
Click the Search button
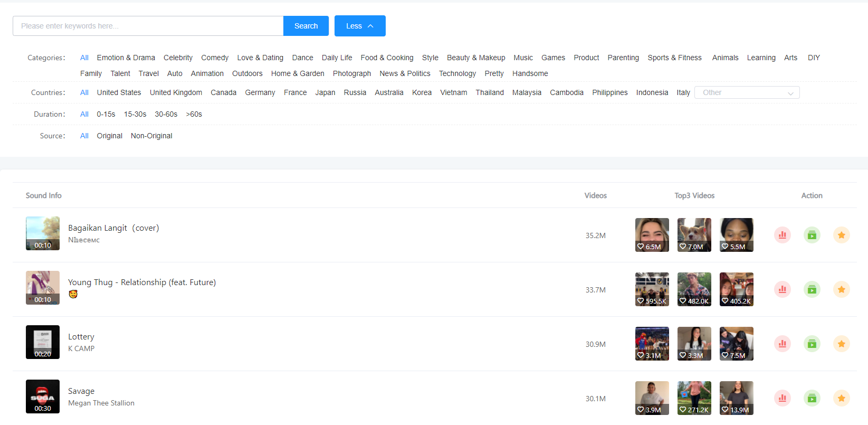(306, 26)
